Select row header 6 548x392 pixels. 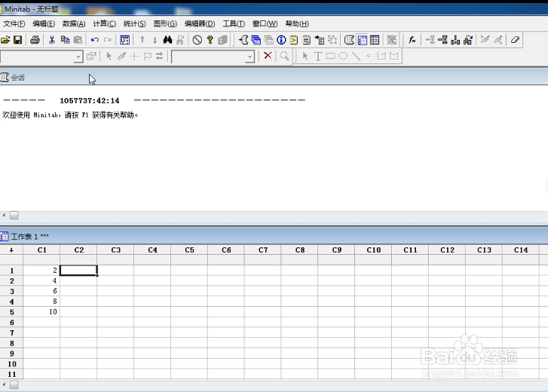click(x=11, y=323)
